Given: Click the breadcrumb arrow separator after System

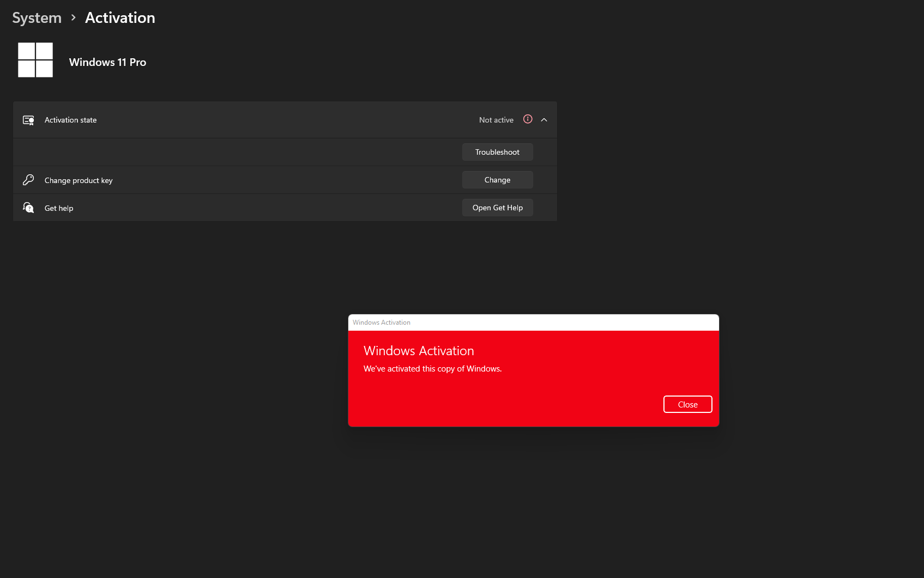Looking at the screenshot, I should coord(74,18).
